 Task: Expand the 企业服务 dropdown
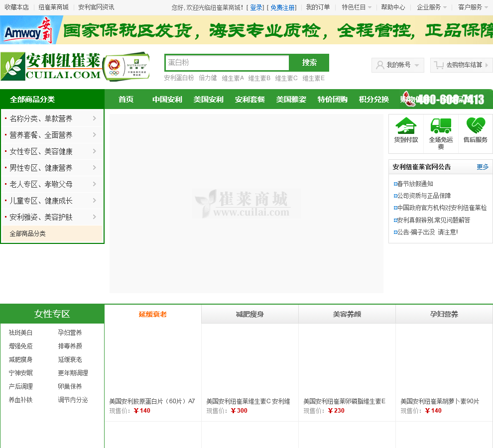tap(432, 7)
